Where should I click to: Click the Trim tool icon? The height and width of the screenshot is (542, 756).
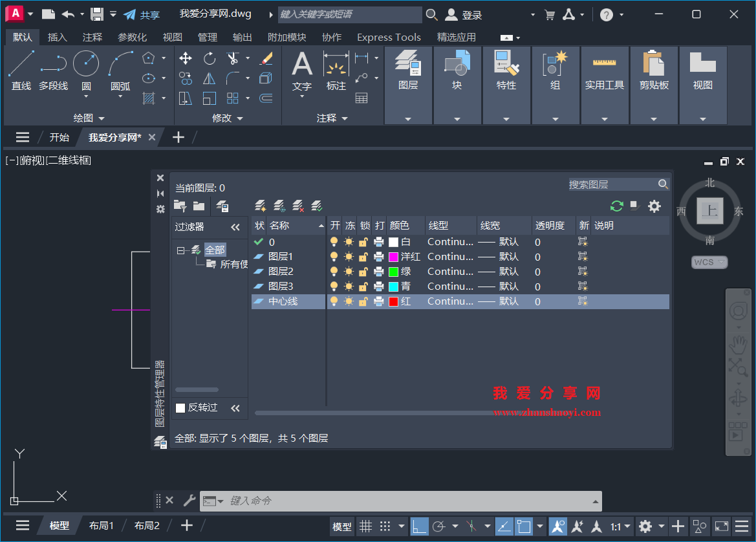[233, 59]
